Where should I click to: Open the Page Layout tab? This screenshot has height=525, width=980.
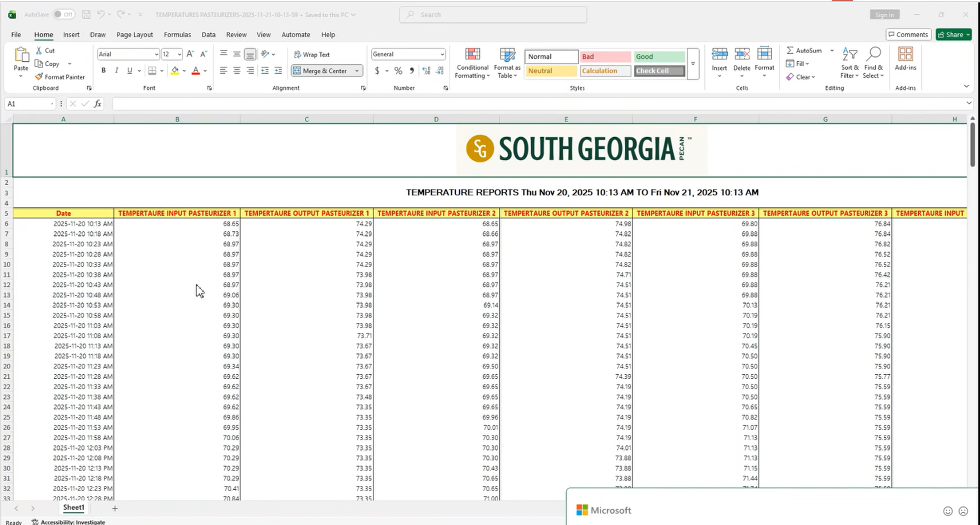(135, 35)
